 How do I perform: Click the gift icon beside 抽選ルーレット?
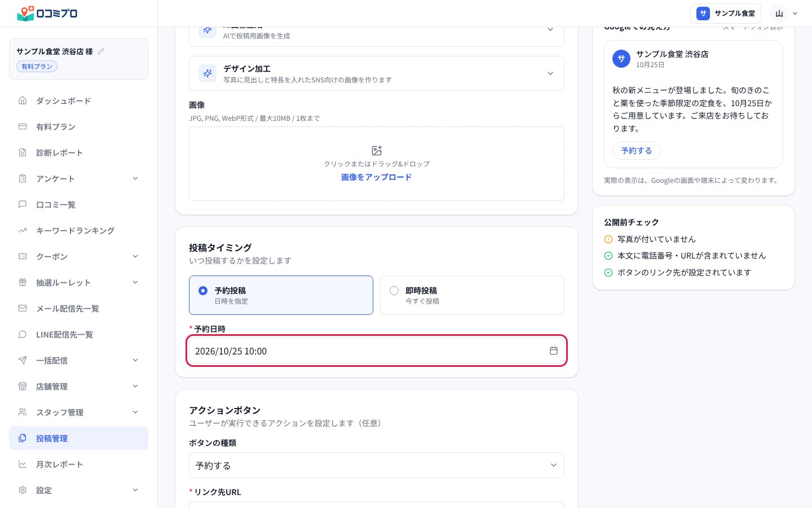(x=23, y=282)
